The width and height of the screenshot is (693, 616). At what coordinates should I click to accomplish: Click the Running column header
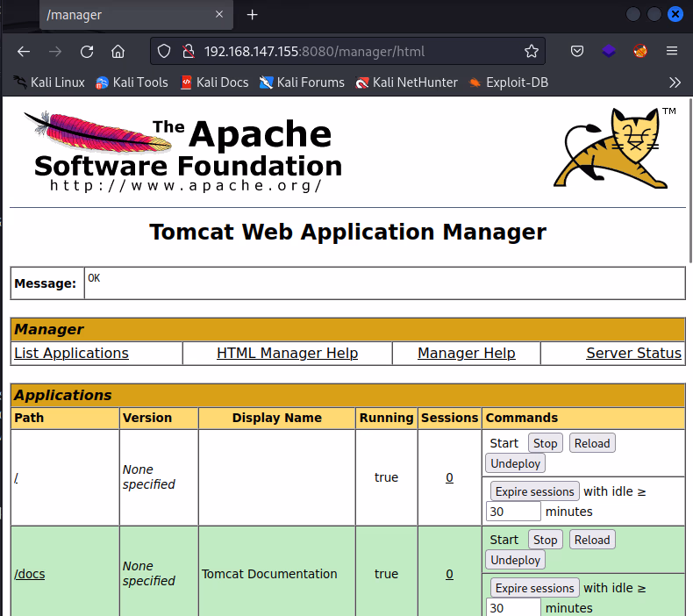pyautogui.click(x=386, y=418)
